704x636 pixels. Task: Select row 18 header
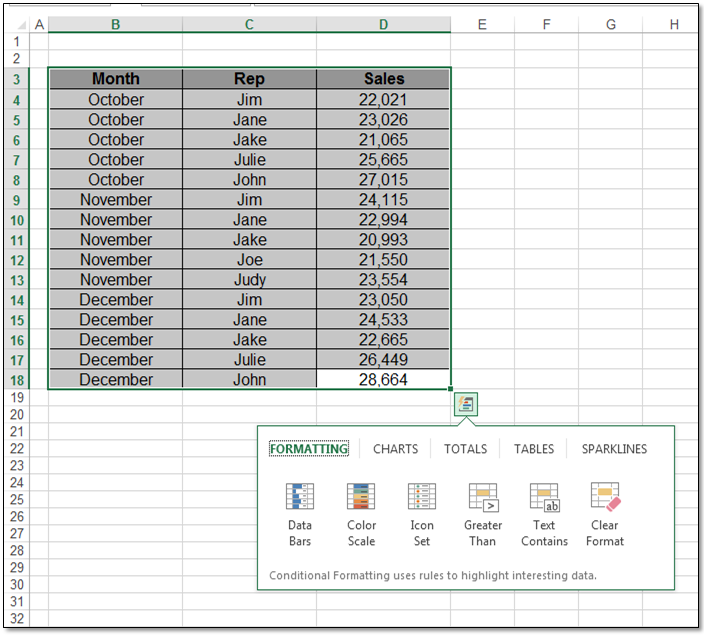[17, 380]
